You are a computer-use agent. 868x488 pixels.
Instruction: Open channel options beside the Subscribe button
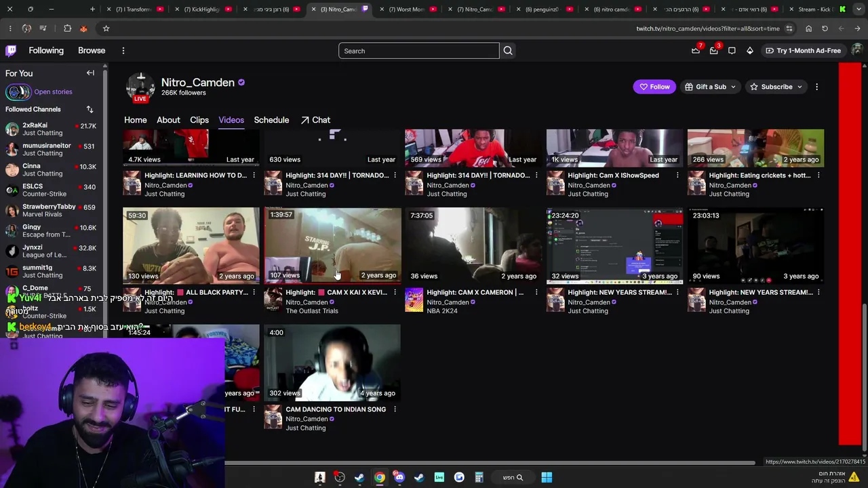816,87
